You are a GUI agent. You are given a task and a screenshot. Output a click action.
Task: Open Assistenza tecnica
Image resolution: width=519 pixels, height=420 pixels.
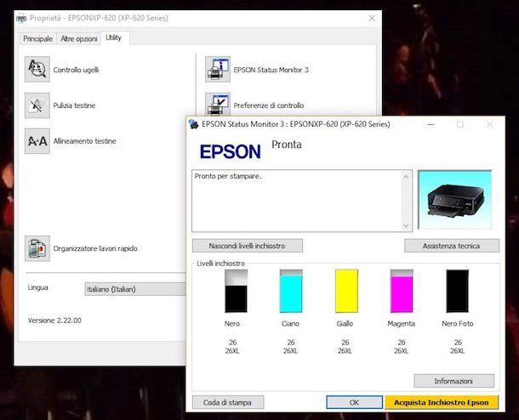[452, 246]
